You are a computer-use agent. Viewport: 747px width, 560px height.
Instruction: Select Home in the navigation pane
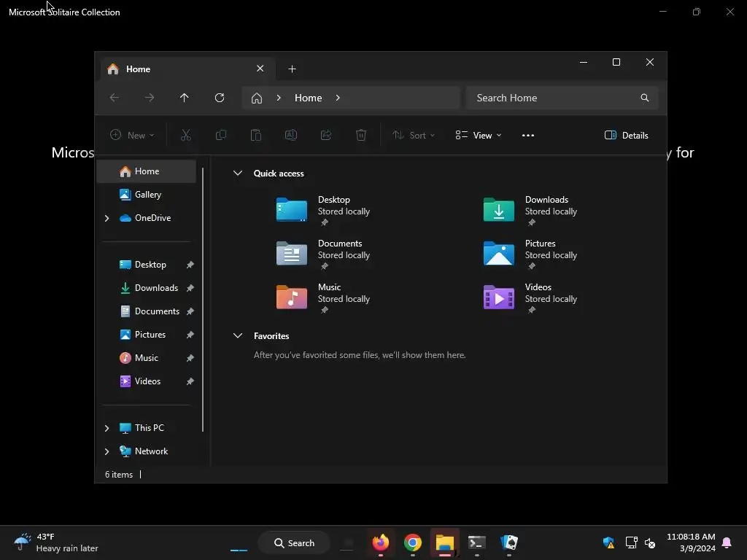[x=146, y=171]
